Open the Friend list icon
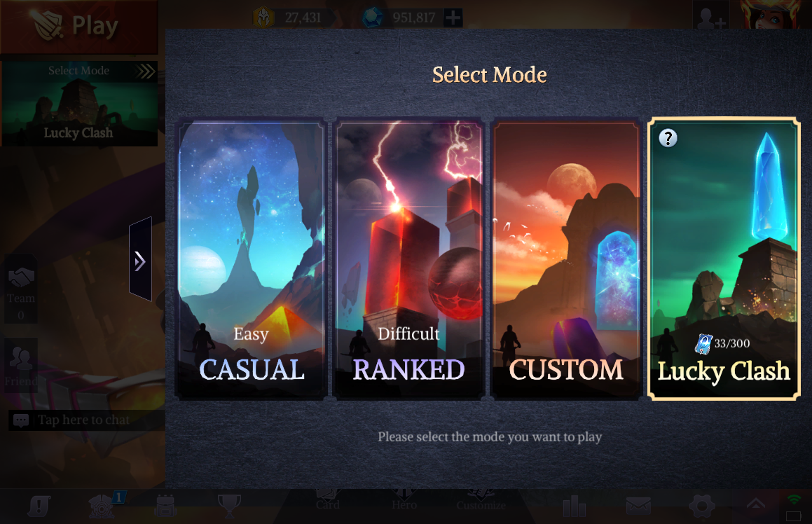The image size is (812, 524). (21, 365)
